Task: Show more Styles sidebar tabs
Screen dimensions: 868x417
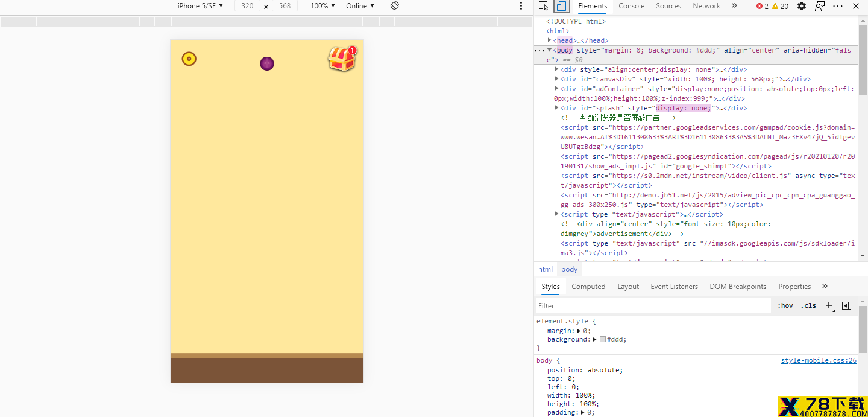Action: click(x=825, y=287)
